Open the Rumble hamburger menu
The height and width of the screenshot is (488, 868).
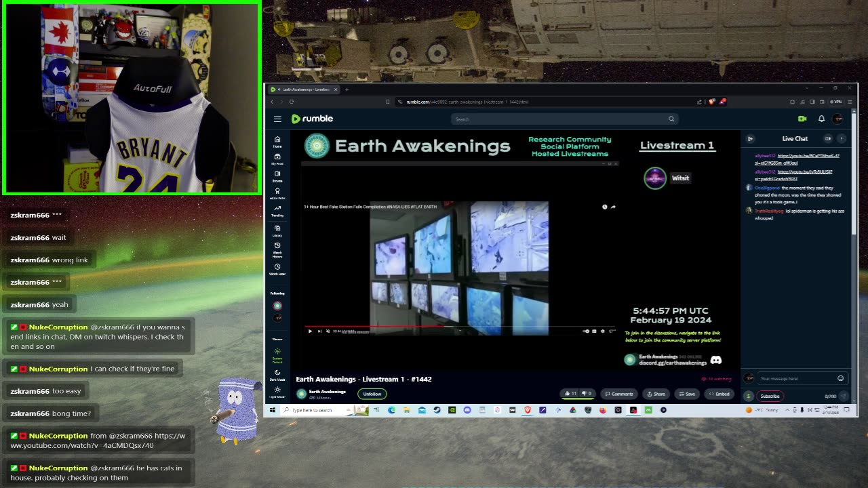277,119
